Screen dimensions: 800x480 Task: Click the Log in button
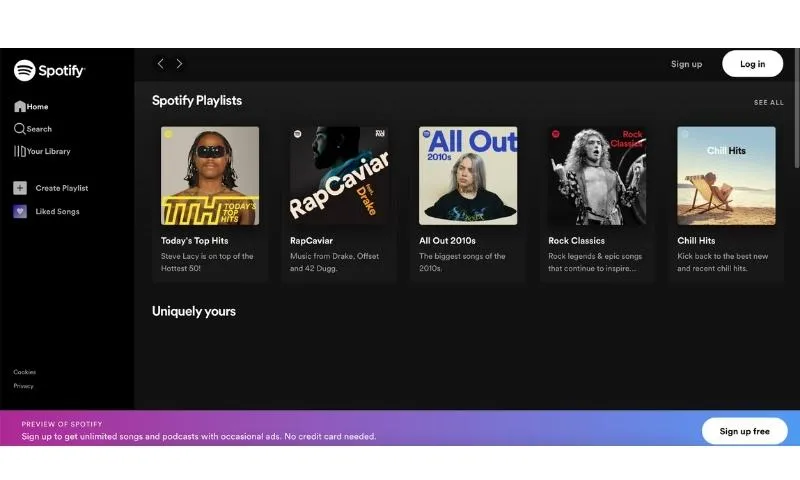[753, 64]
